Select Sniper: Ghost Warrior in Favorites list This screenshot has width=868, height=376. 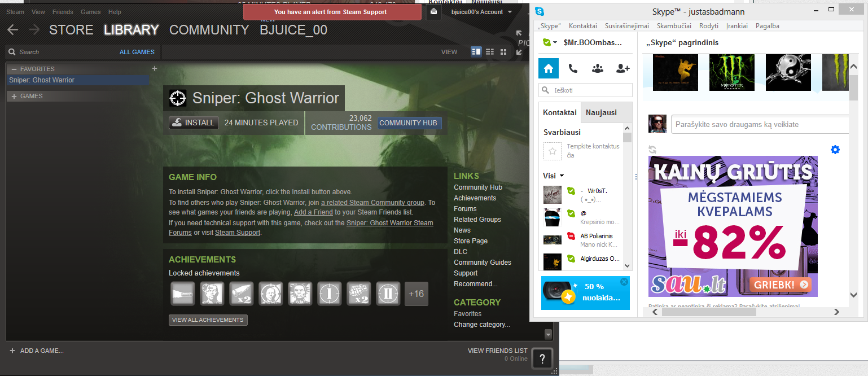[x=78, y=80]
